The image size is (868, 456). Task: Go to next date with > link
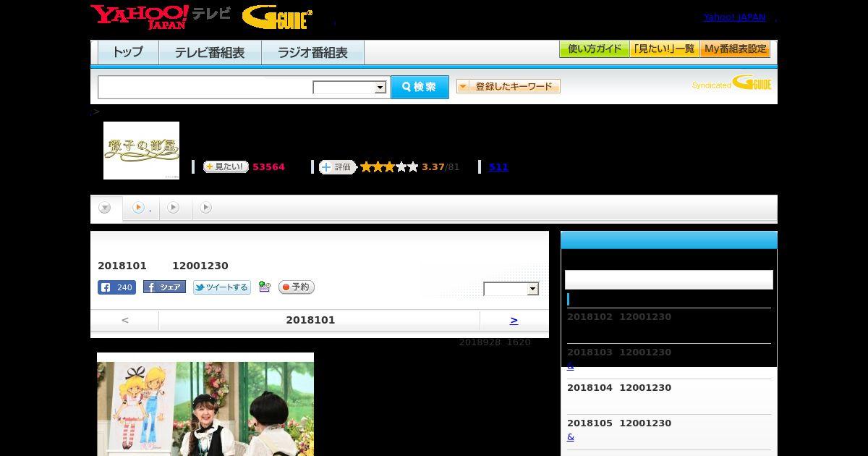click(x=514, y=320)
